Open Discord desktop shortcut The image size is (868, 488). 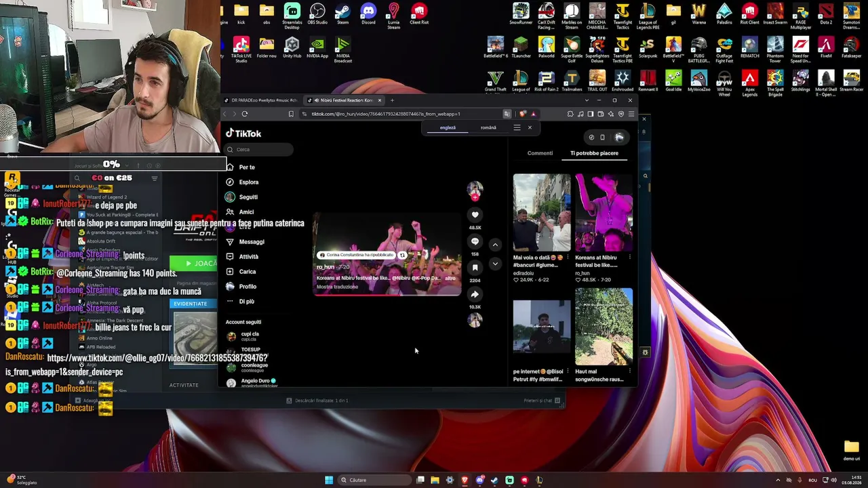pos(368,14)
